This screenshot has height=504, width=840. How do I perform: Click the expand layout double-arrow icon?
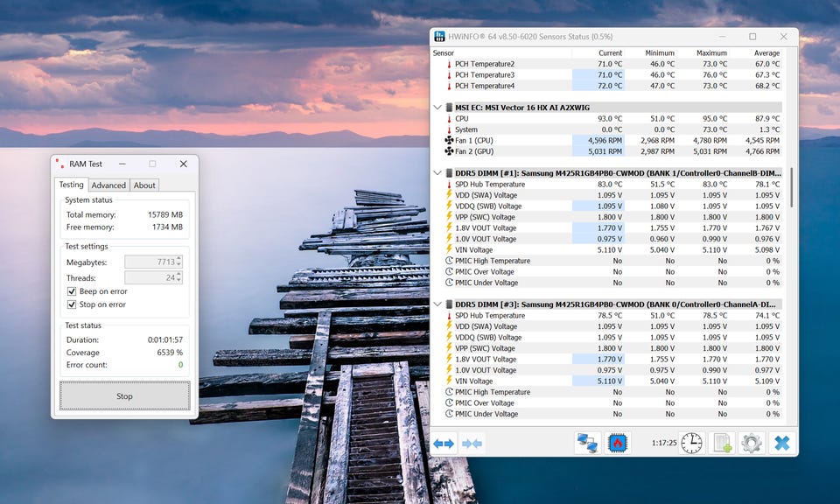pyautogui.click(x=444, y=444)
